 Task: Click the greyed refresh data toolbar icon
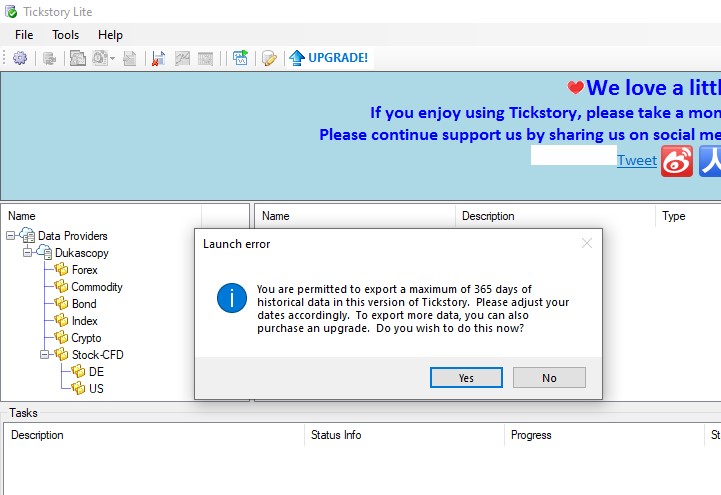49,58
